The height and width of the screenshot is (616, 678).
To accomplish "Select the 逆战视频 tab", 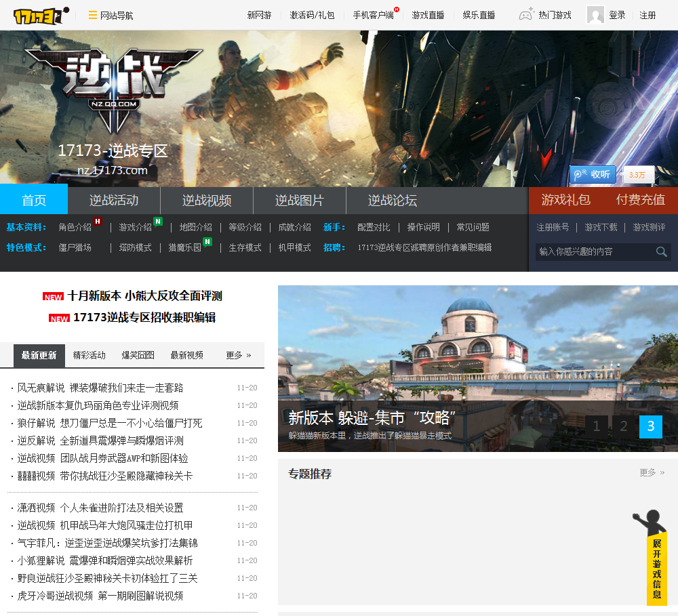I will tap(207, 200).
